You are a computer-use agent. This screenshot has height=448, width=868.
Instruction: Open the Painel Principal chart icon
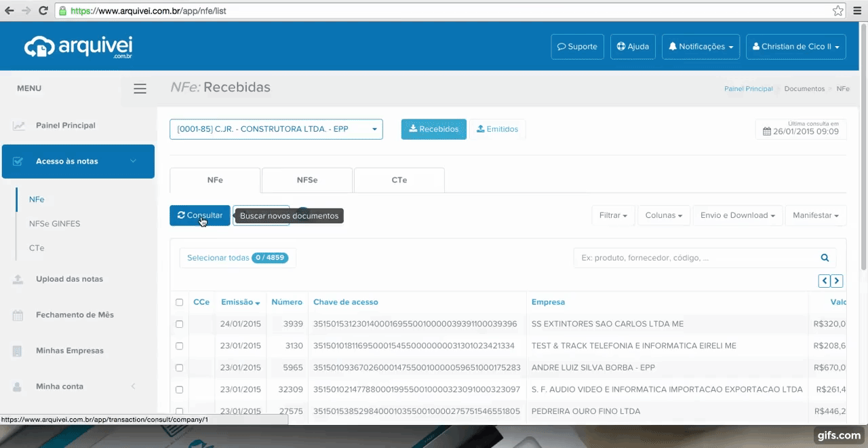tap(19, 126)
